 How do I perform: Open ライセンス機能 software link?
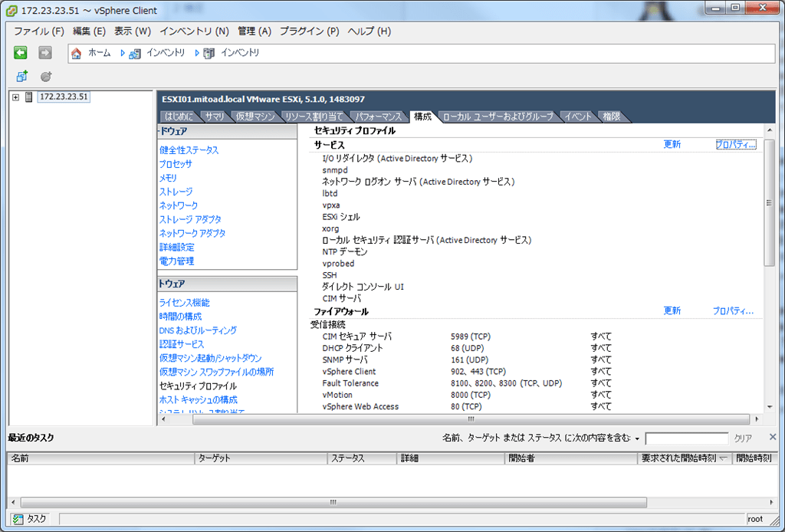click(184, 303)
